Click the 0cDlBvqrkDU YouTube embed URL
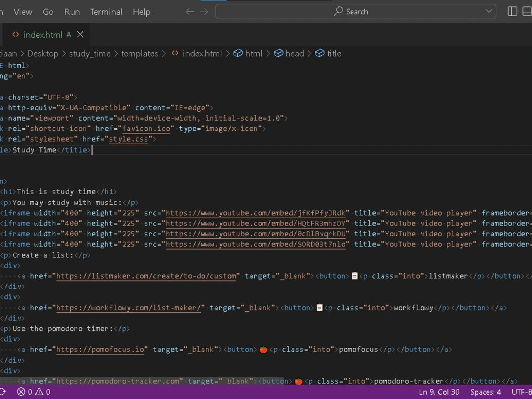The image size is (532, 399). pyautogui.click(x=256, y=234)
